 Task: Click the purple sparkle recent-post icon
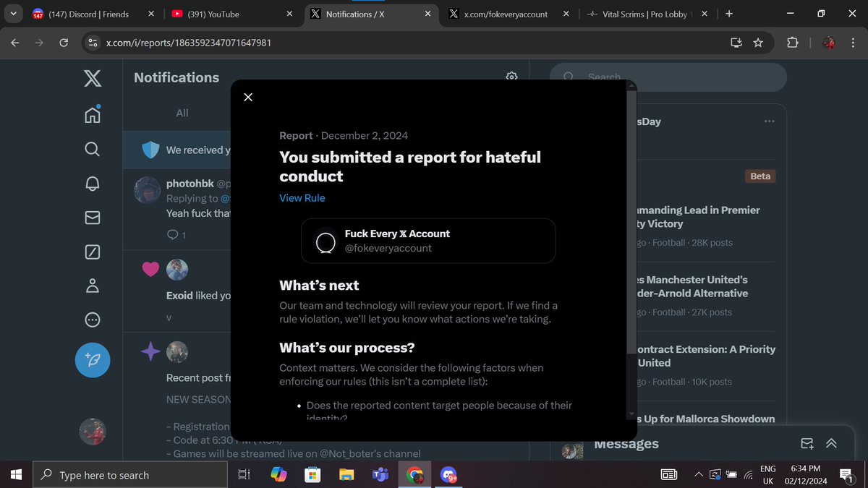(x=150, y=351)
